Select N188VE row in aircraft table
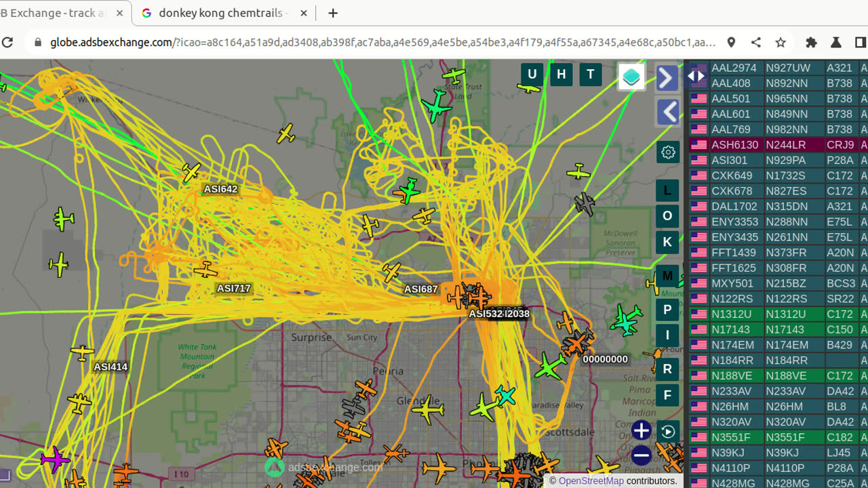The width and height of the screenshot is (868, 488). [x=778, y=375]
